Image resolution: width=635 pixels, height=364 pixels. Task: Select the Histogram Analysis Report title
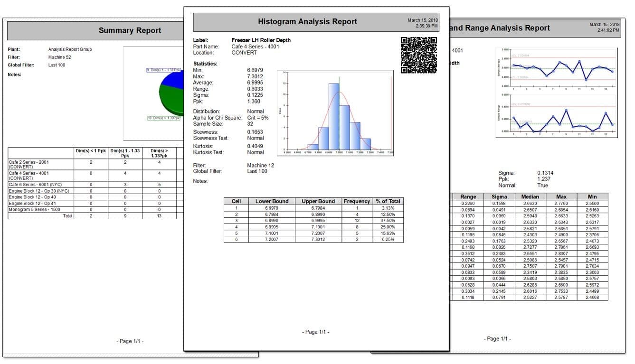pos(307,21)
